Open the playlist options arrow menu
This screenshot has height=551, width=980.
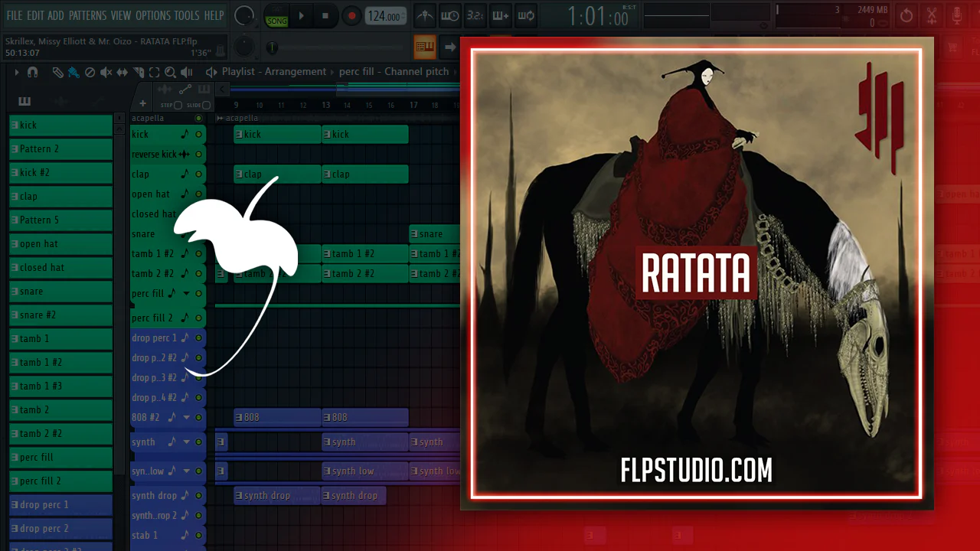(16, 72)
